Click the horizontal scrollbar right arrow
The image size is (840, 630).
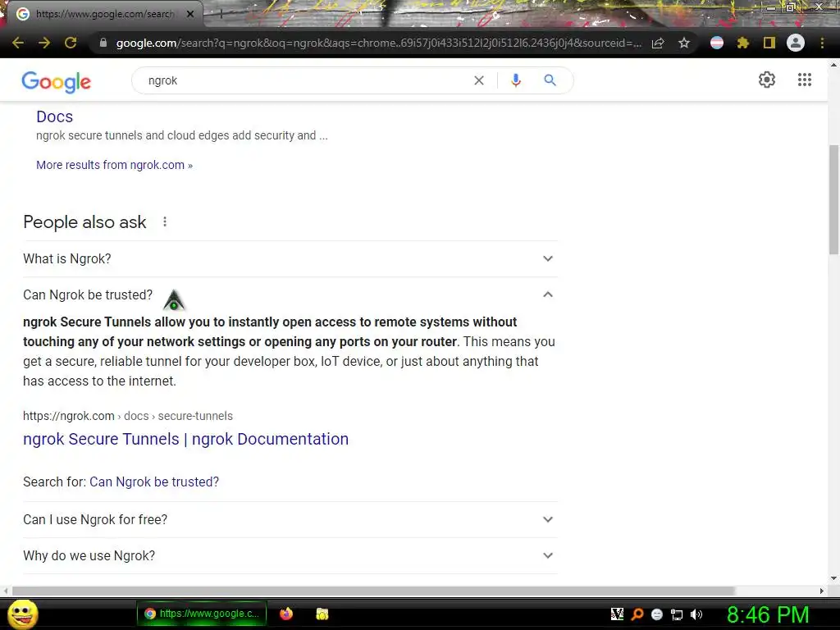click(x=822, y=591)
